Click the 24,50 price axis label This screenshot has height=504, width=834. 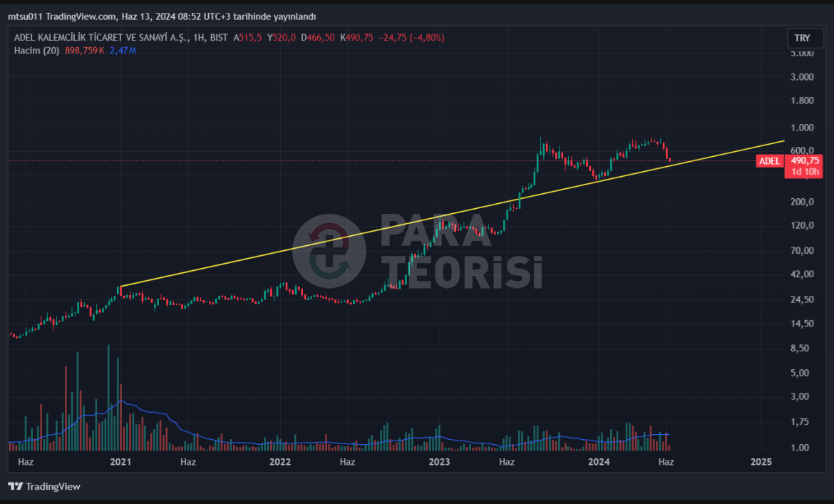(x=802, y=299)
